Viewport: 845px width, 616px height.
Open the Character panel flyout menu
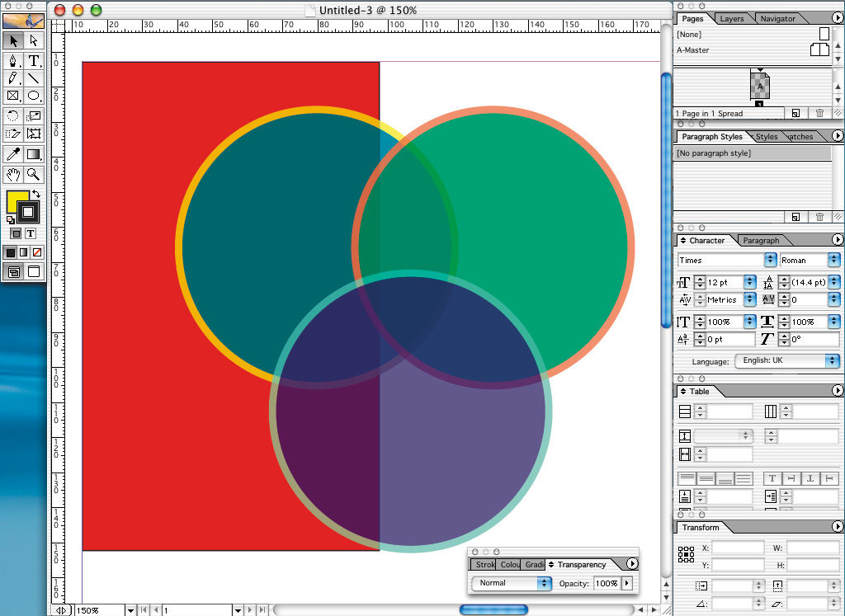click(838, 240)
